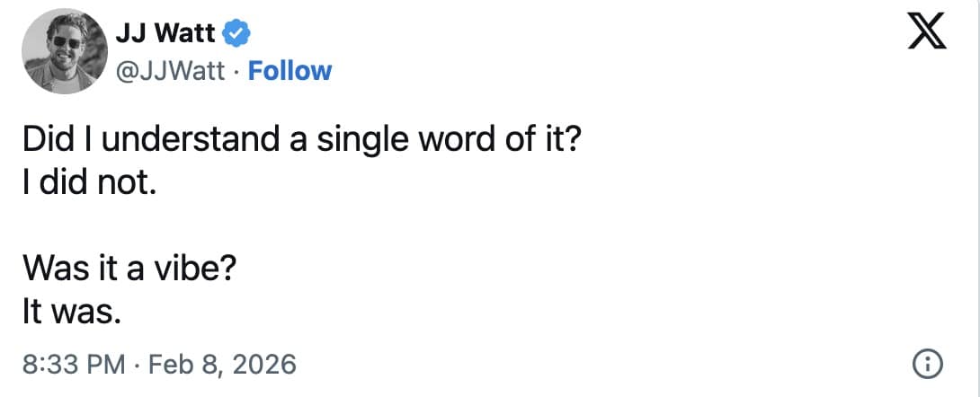
Task: Click the sunglasses in the avatar photo
Action: pyautogui.click(x=65, y=42)
